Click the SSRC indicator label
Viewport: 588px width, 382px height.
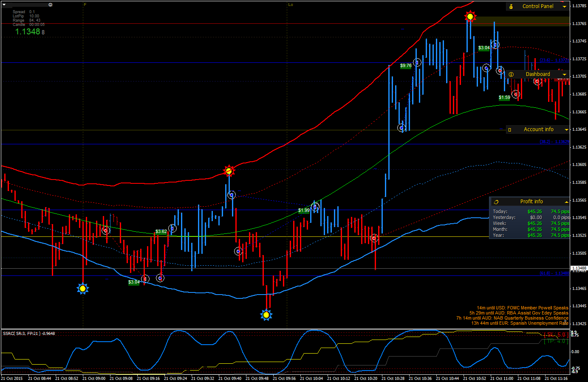29,334
